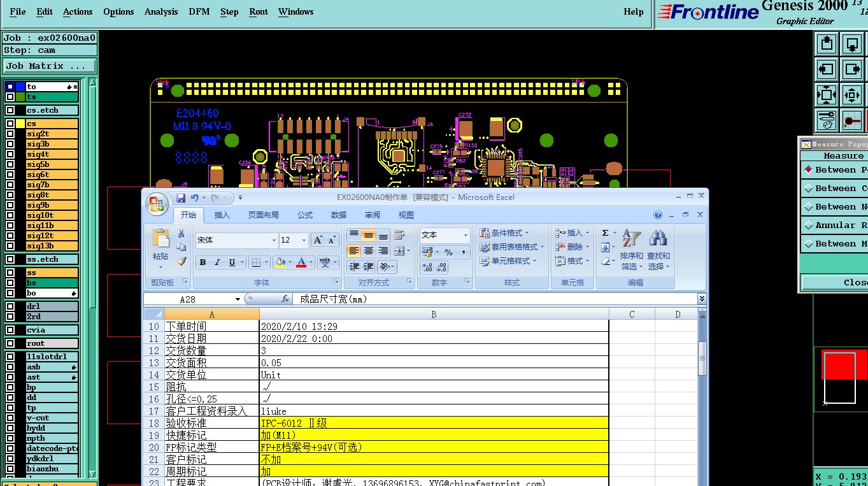Toggle checkbox for layer sig2t

click(x=10, y=134)
